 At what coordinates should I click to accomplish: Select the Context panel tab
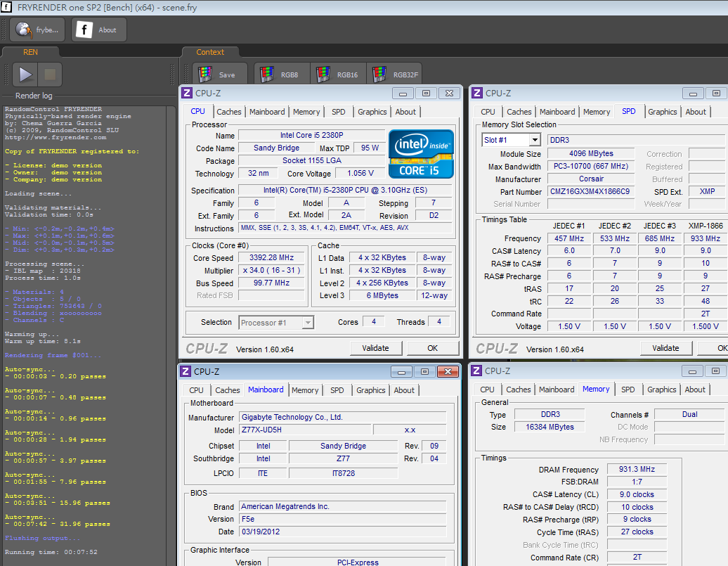(210, 52)
